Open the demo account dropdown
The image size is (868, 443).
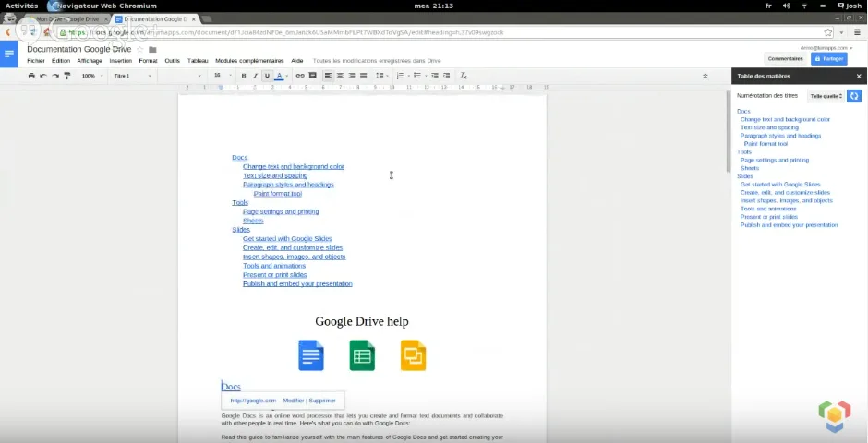826,48
